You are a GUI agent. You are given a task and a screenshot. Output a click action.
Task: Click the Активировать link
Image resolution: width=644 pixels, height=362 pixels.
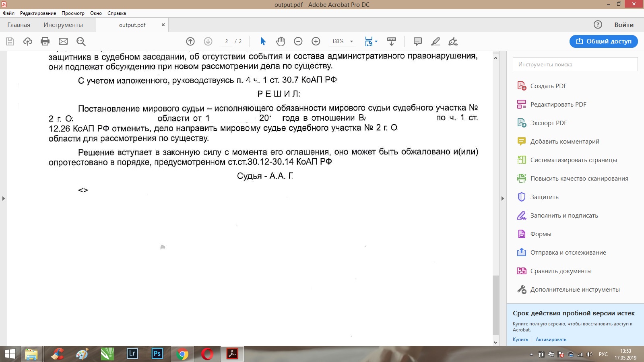click(551, 339)
